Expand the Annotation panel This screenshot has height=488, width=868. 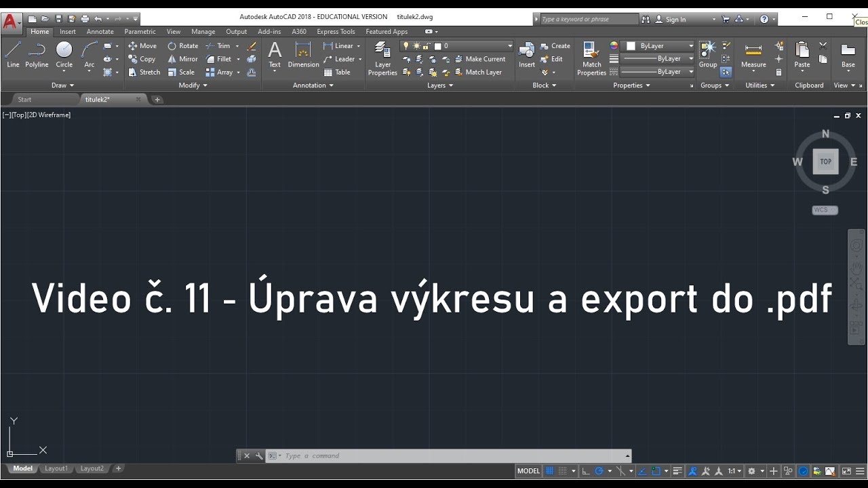(313, 85)
